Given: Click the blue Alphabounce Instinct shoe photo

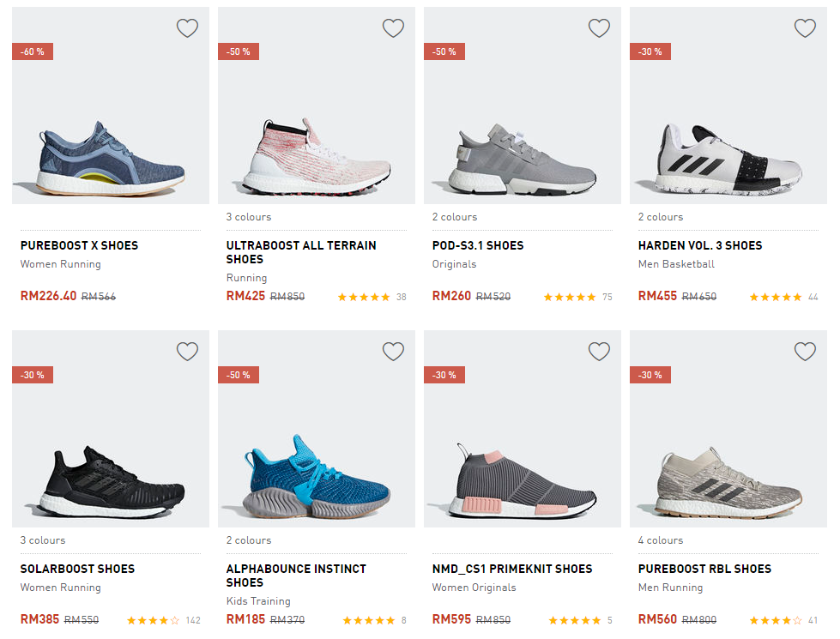Looking at the screenshot, I should click(x=316, y=476).
